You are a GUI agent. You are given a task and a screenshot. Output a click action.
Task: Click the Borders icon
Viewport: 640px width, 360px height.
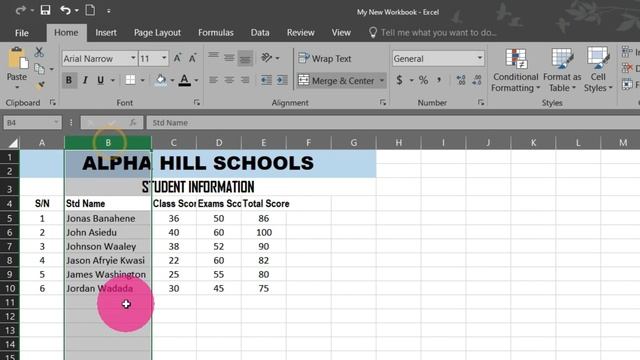coord(130,80)
